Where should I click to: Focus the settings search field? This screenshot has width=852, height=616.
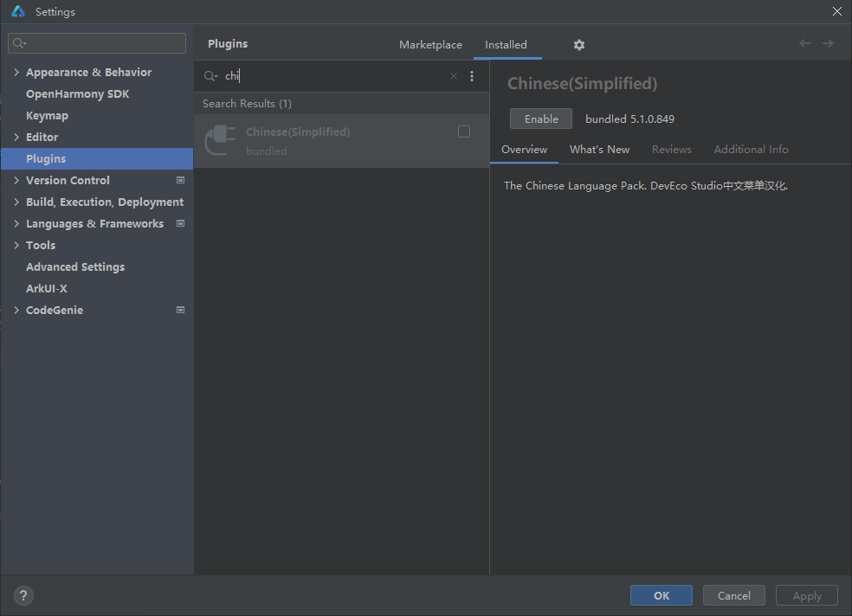pos(97,43)
